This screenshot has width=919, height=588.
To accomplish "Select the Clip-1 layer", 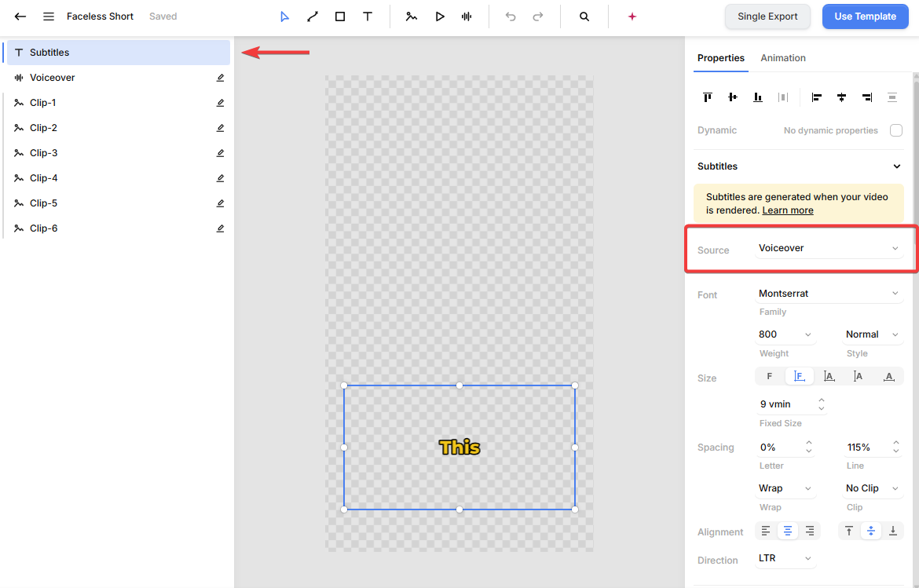I will coord(119,103).
